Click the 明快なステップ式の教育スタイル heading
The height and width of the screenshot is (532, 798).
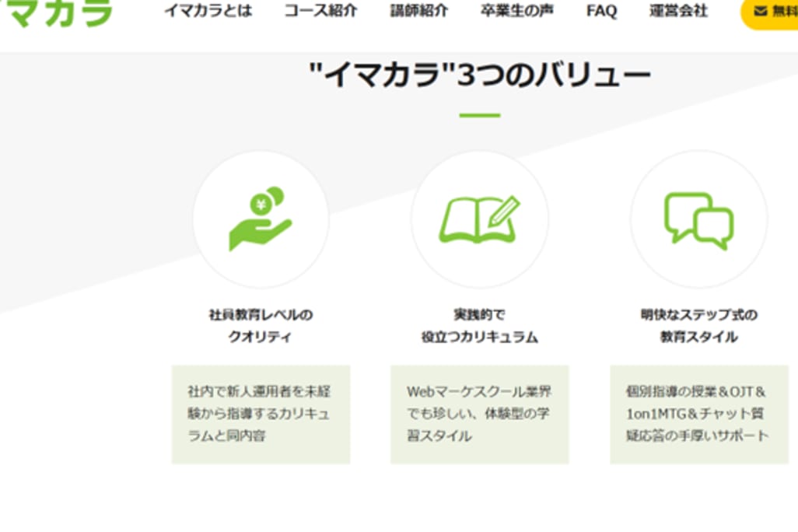point(698,326)
